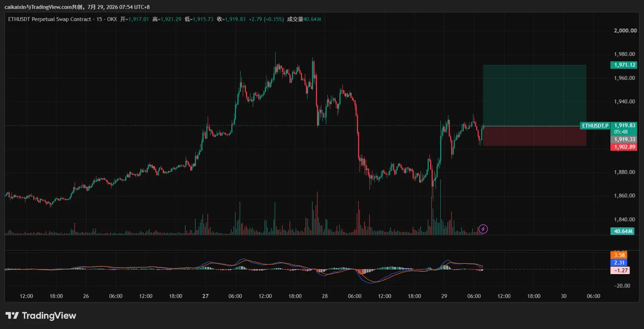Click the red stop-loss risk zone
Image resolution: width=644 pixels, height=329 pixels.
point(534,136)
